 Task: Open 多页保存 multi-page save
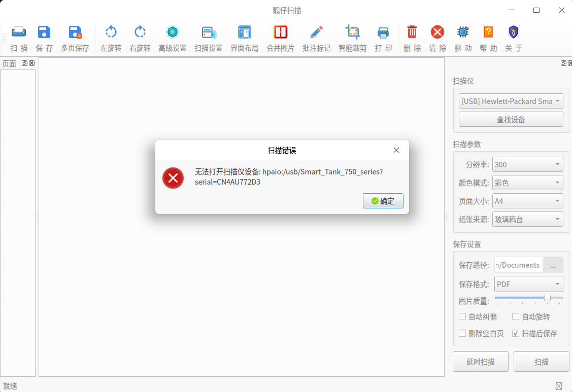[x=75, y=32]
